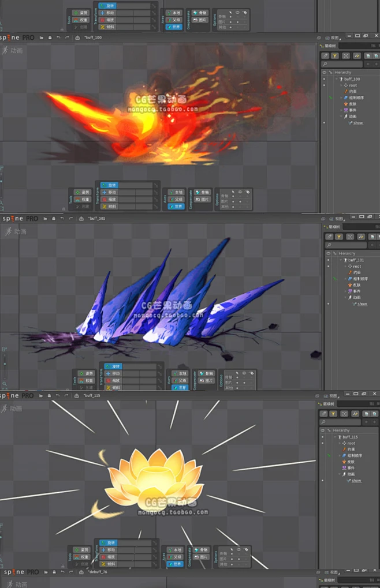Click the search field in buff_101 tree panel
Viewport: 380px width, 588px height.
click(347, 245)
